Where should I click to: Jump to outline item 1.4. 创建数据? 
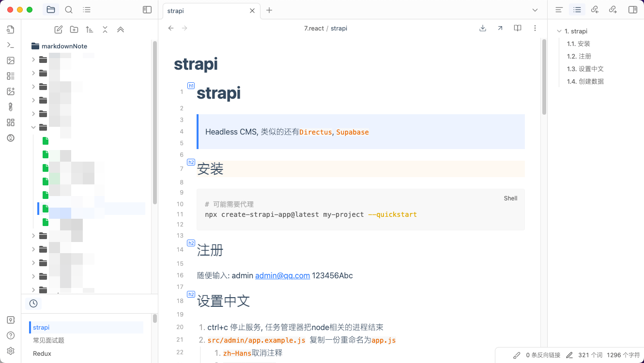[x=585, y=81]
